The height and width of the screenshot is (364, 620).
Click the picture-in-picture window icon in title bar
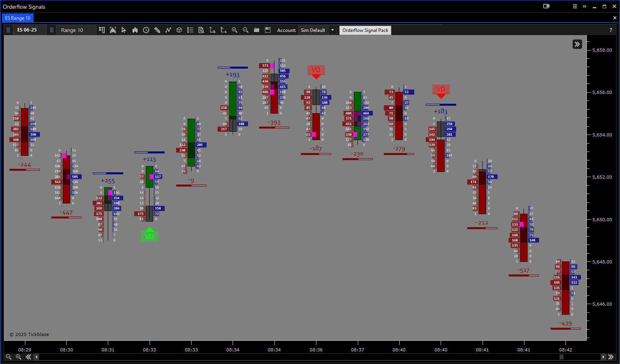point(547,6)
